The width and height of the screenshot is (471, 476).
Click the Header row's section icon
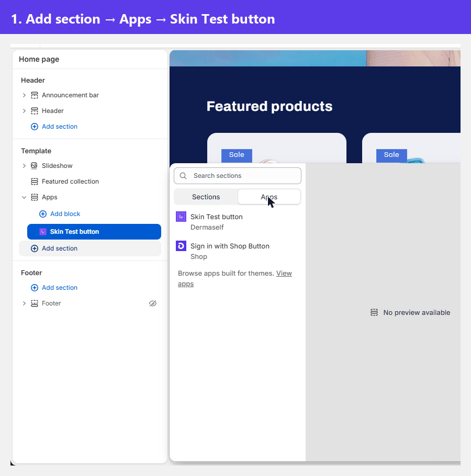coord(35,111)
